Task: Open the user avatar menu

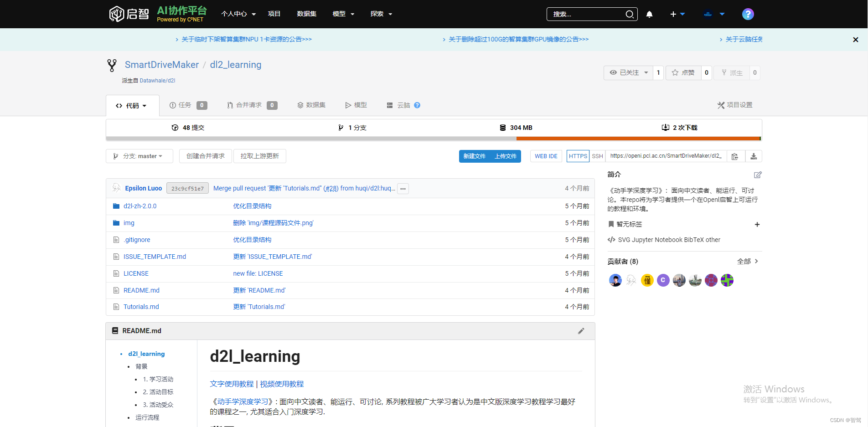Action: (x=714, y=14)
